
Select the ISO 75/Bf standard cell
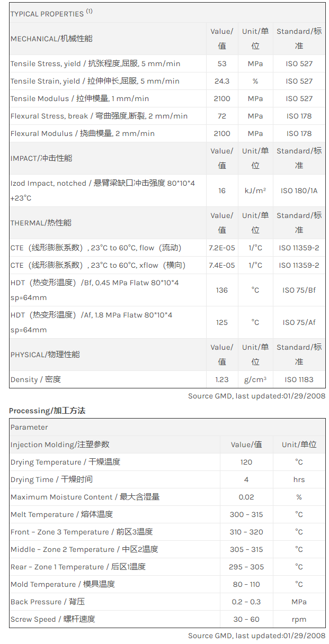click(x=299, y=290)
